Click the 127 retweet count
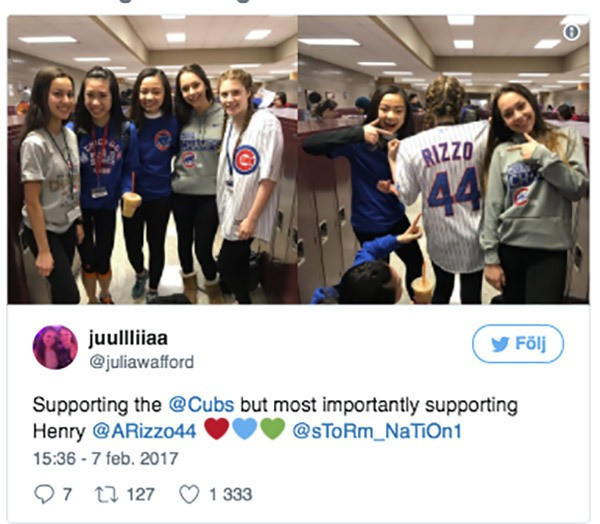 tap(140, 494)
